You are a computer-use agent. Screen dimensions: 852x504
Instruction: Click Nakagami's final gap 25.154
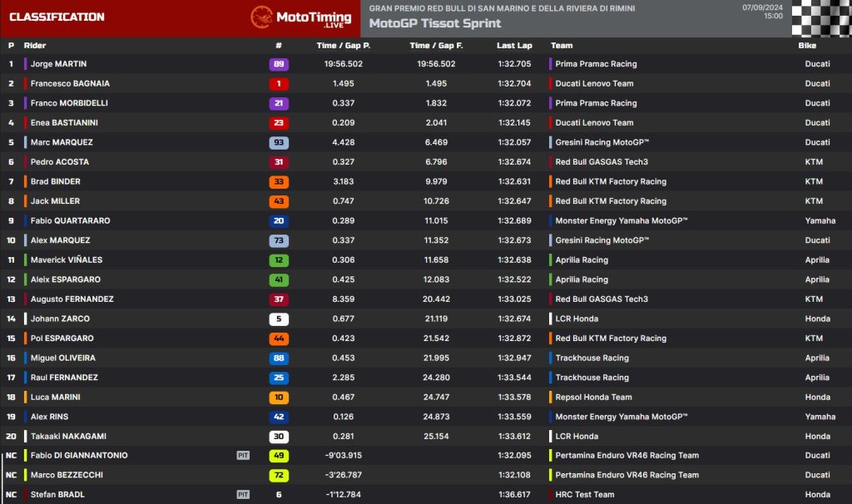tap(436, 436)
